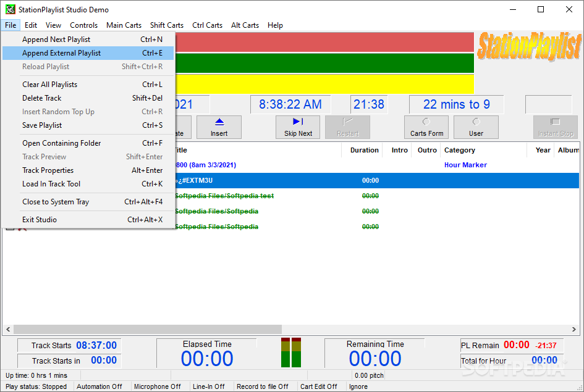Screen dimensions: 584x392
Task: Open the Main Carts menu
Action: point(124,25)
